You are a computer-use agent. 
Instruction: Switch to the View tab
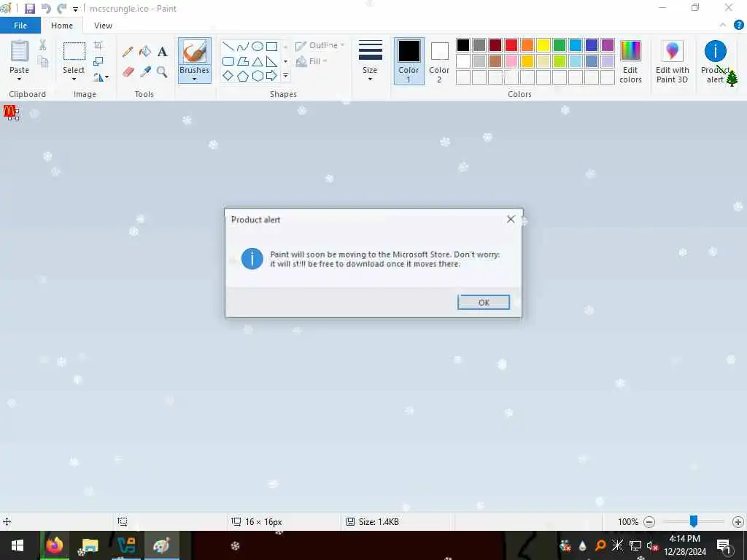click(103, 26)
